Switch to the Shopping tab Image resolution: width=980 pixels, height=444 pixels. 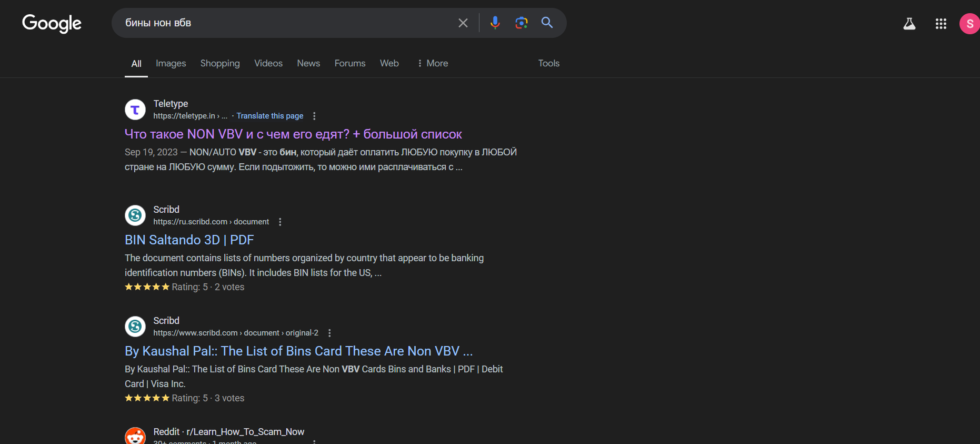point(220,63)
